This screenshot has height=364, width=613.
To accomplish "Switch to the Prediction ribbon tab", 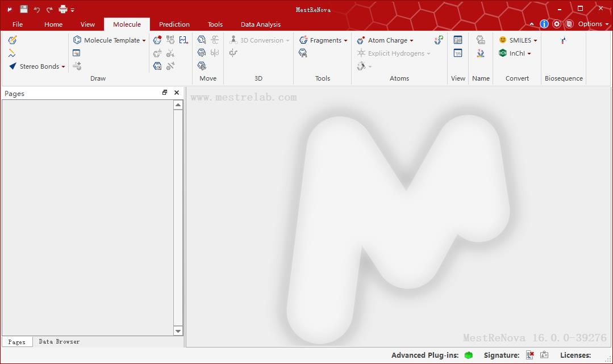I will (174, 24).
